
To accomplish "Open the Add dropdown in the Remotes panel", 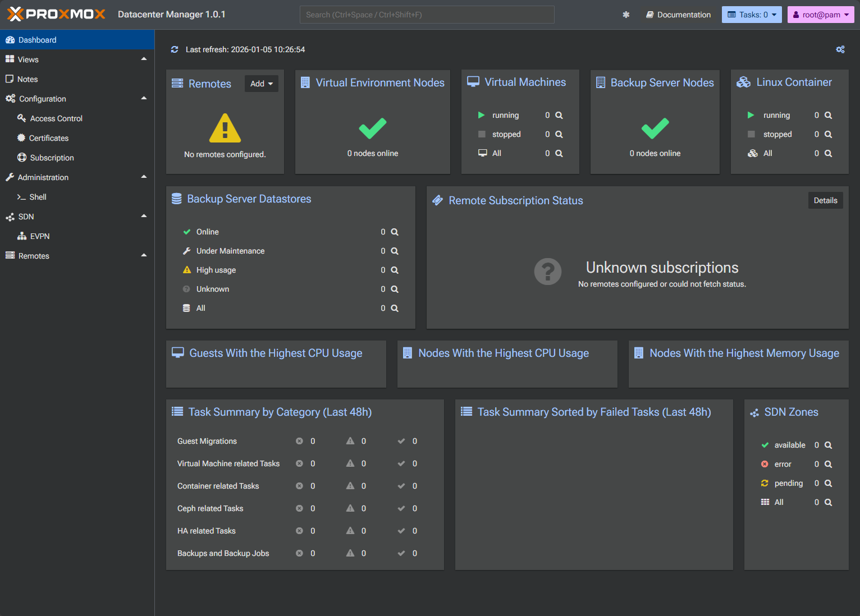I will coord(261,83).
